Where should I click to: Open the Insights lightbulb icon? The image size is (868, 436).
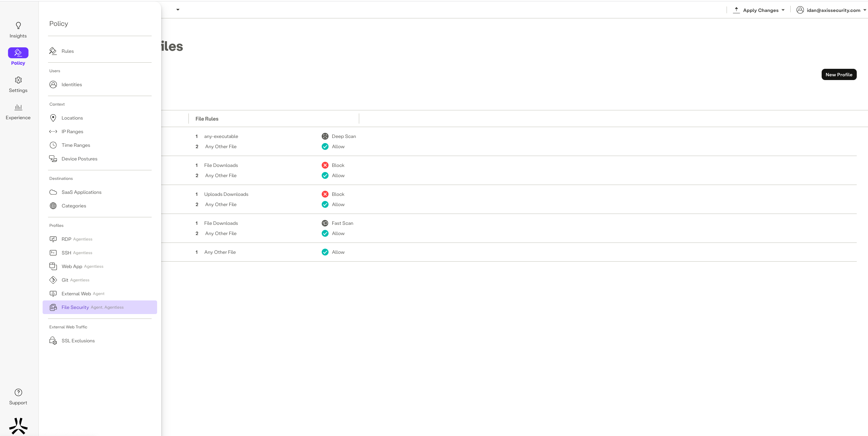pyautogui.click(x=18, y=26)
